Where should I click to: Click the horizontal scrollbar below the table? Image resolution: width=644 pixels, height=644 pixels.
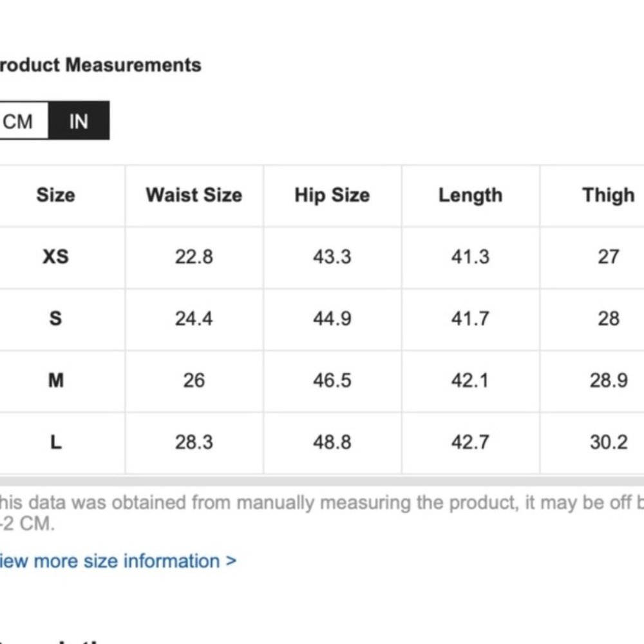(x=322, y=480)
